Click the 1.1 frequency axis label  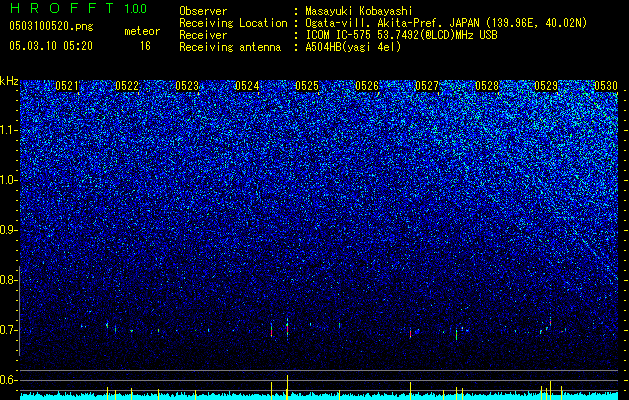pyautogui.click(x=8, y=130)
